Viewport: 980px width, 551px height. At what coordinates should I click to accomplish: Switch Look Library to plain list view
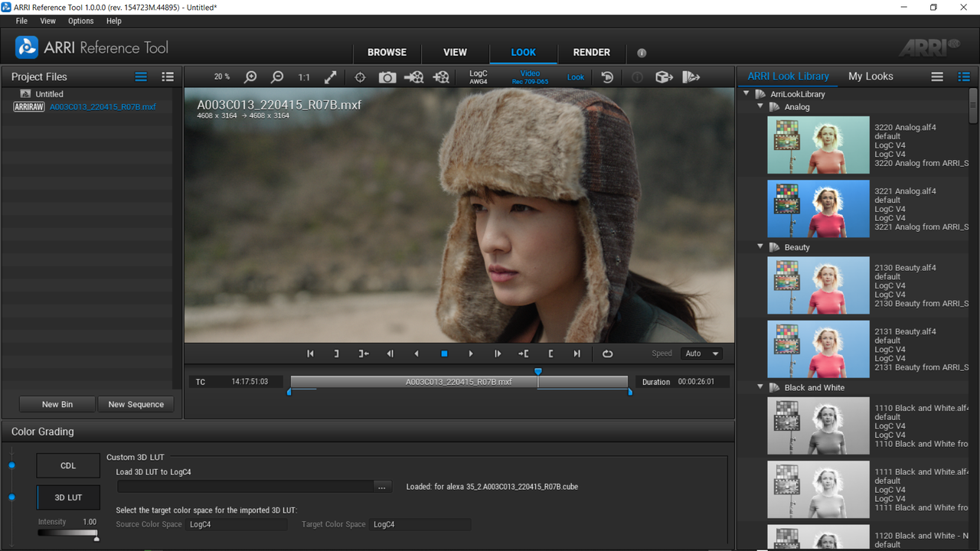pos(937,77)
